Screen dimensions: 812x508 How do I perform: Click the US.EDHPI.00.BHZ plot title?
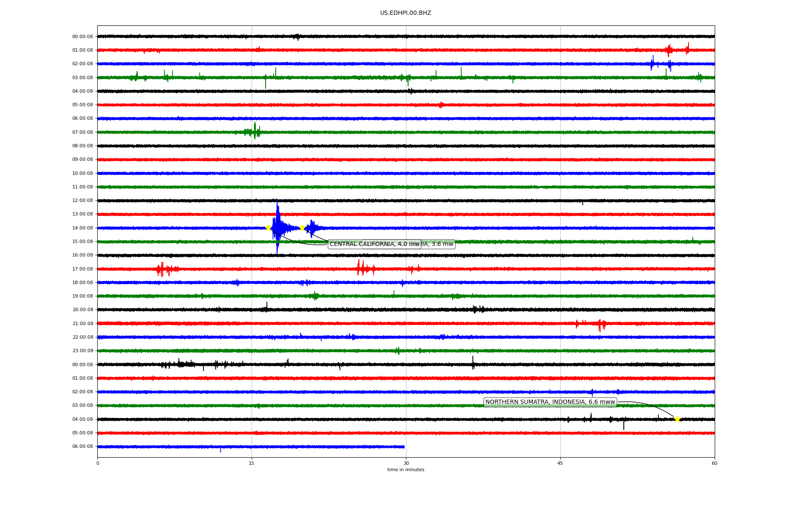pyautogui.click(x=406, y=13)
